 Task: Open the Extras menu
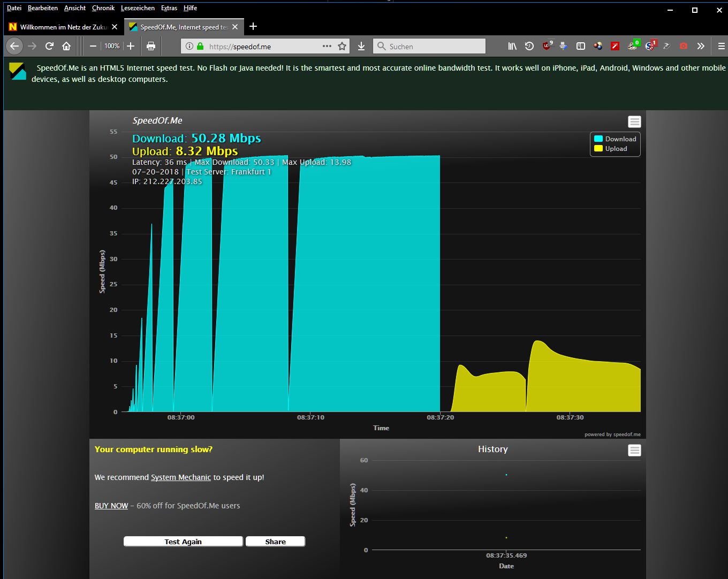tap(169, 8)
